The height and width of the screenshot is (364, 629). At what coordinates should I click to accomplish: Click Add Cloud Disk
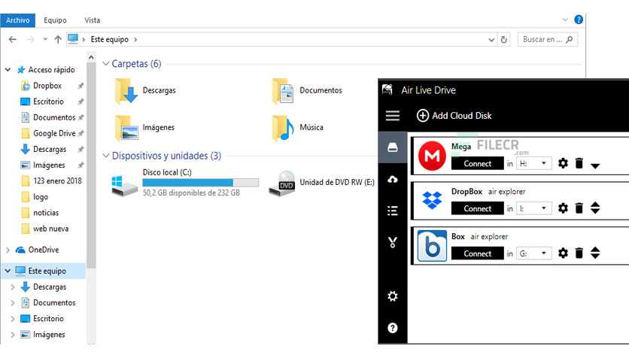[x=454, y=116]
